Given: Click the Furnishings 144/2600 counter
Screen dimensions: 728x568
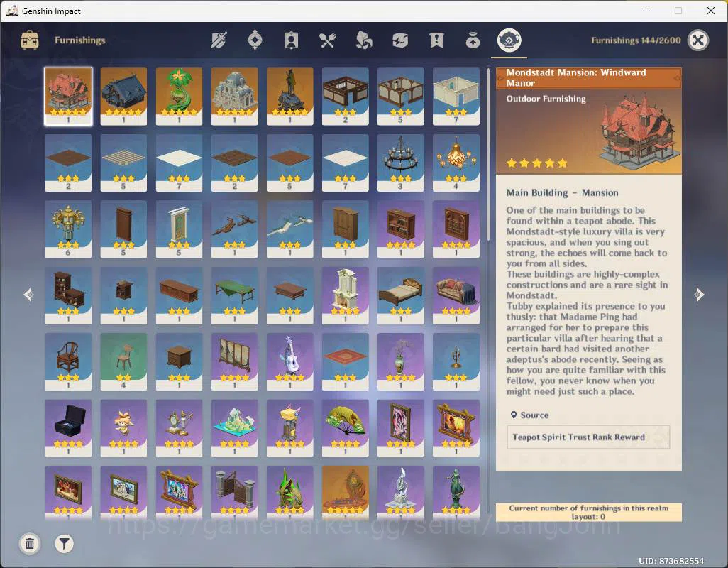Looking at the screenshot, I should click(636, 40).
